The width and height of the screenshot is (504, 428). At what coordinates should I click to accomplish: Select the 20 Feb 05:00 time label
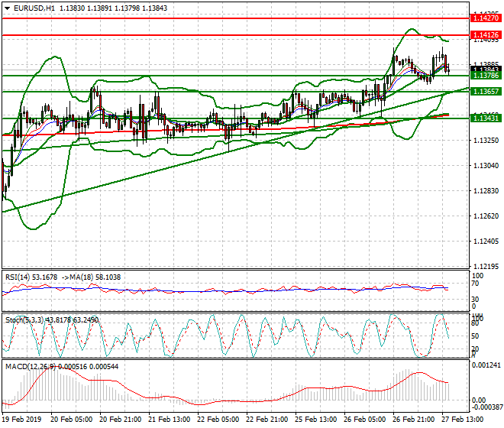(71, 420)
